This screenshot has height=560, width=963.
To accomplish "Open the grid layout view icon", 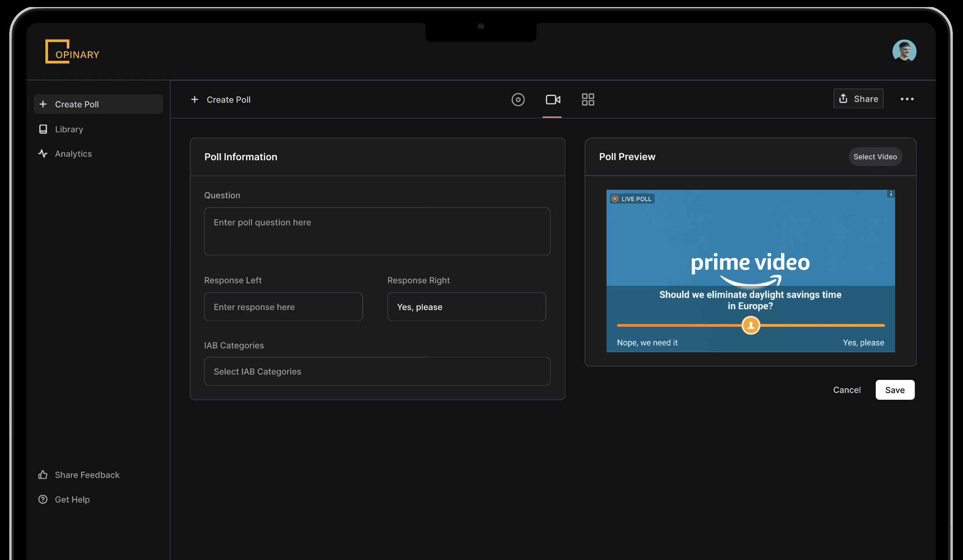I will point(588,99).
